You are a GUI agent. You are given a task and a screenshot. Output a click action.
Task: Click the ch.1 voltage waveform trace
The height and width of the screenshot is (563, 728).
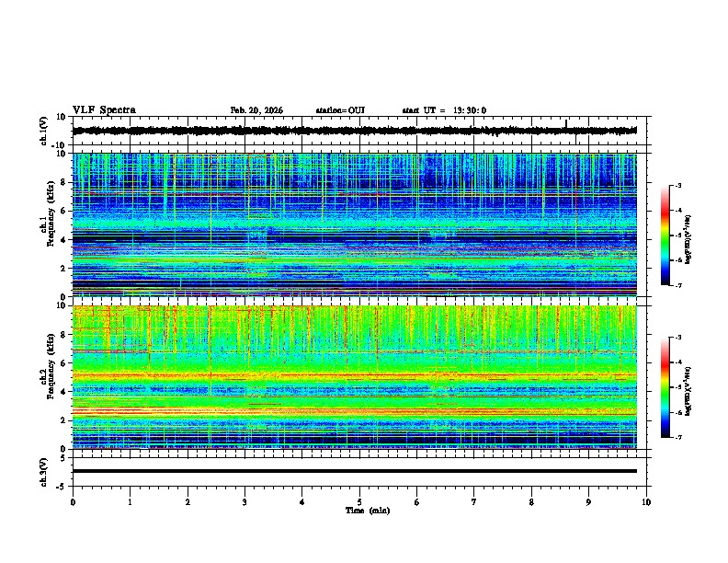[354, 131]
